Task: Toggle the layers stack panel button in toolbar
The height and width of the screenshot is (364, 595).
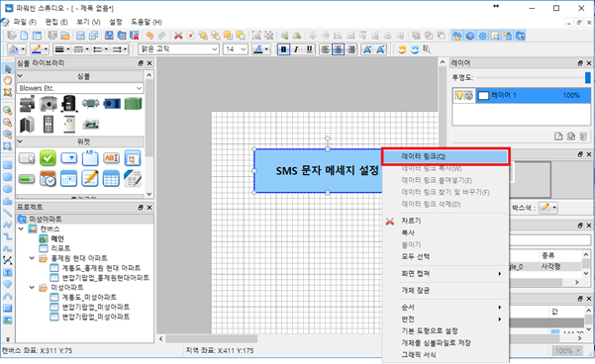Action: point(470,36)
